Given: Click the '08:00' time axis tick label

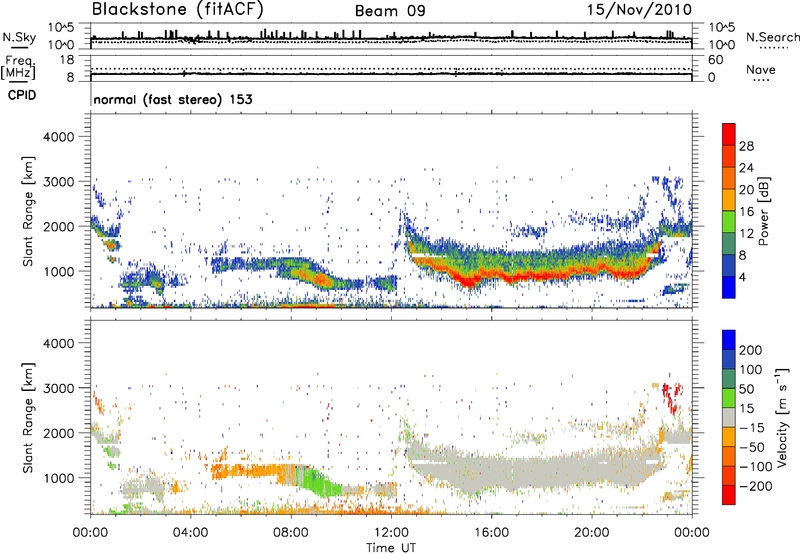Looking at the screenshot, I should [x=291, y=533].
